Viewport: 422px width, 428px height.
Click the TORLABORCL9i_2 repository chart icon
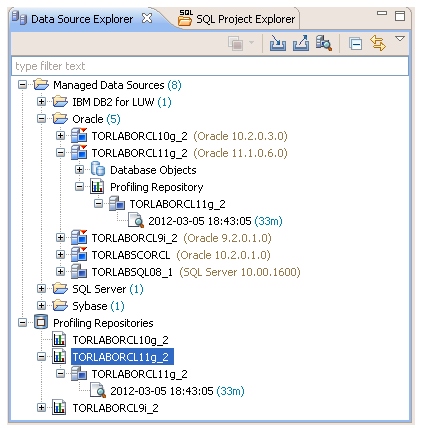pyautogui.click(x=59, y=408)
